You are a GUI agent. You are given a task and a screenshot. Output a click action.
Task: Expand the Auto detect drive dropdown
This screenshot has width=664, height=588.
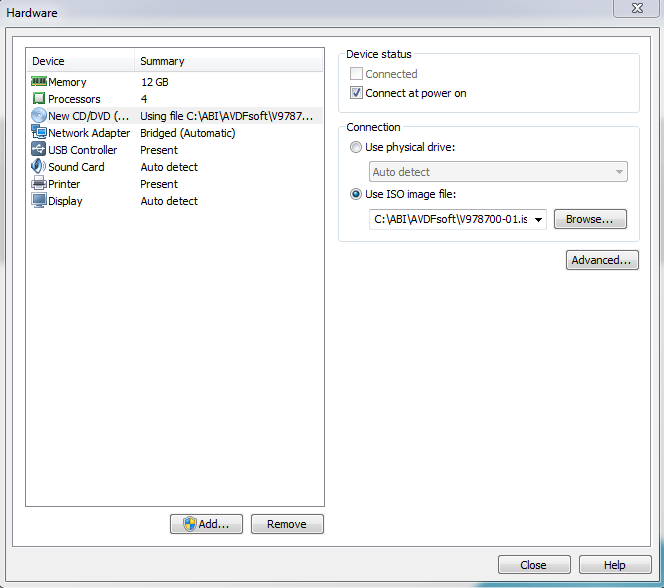[x=619, y=172]
